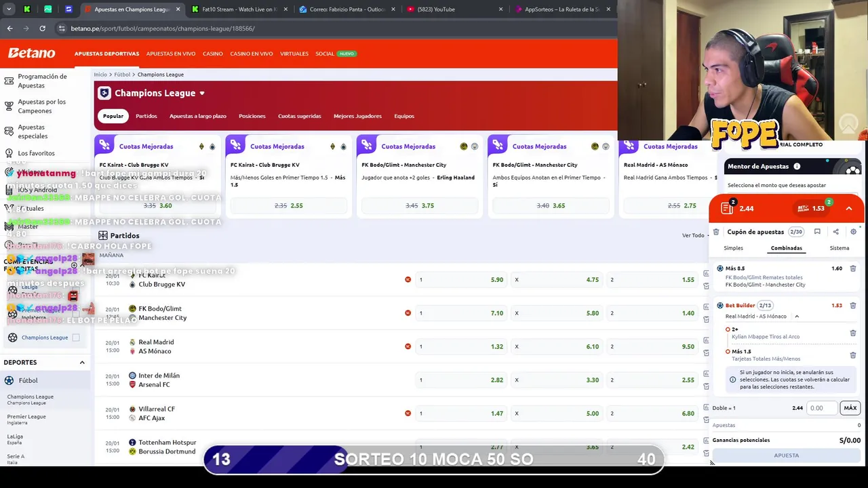Share the bet coupon
The width and height of the screenshot is (868, 488).
point(835,232)
